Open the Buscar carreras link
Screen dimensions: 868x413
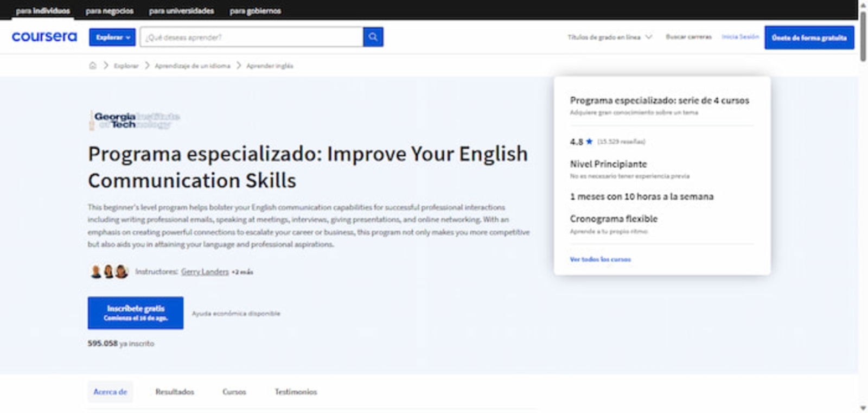coord(688,37)
